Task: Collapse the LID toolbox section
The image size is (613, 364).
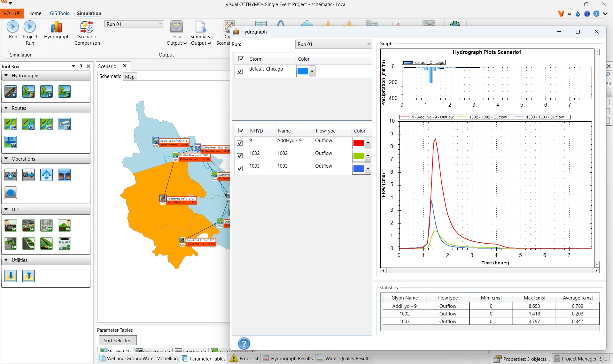Action: click(6, 210)
